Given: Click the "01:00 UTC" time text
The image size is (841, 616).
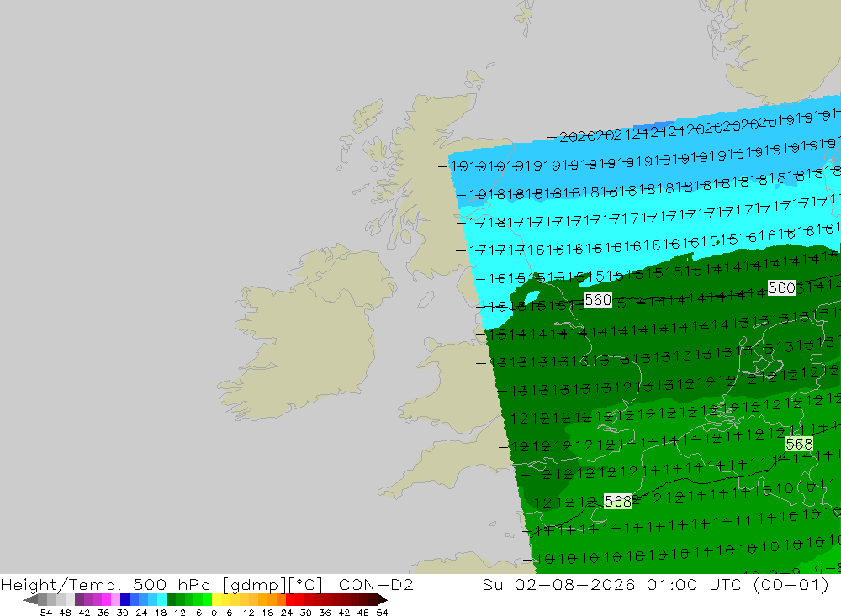Looking at the screenshot, I should click(x=693, y=584).
